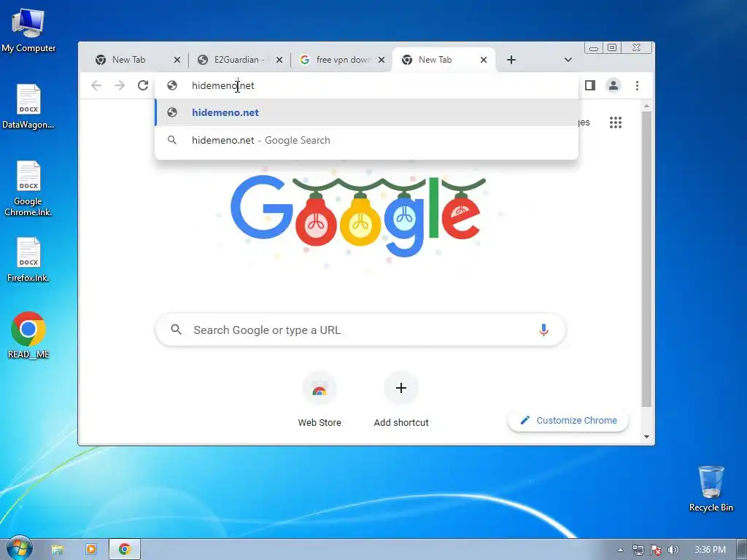Open My Computer desktop icon
The height and width of the screenshot is (560, 747).
[x=28, y=29]
